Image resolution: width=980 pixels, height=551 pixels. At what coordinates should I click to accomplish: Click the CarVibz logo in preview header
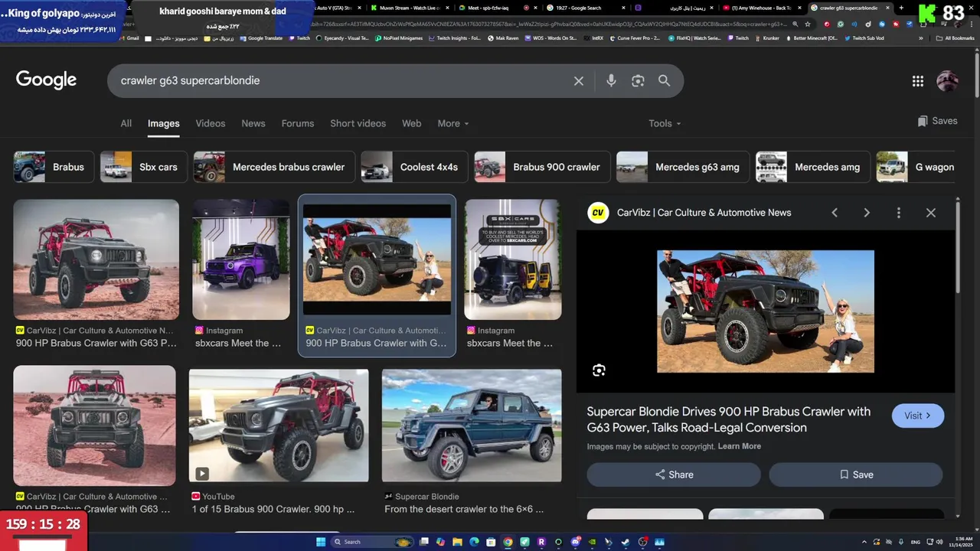(598, 213)
